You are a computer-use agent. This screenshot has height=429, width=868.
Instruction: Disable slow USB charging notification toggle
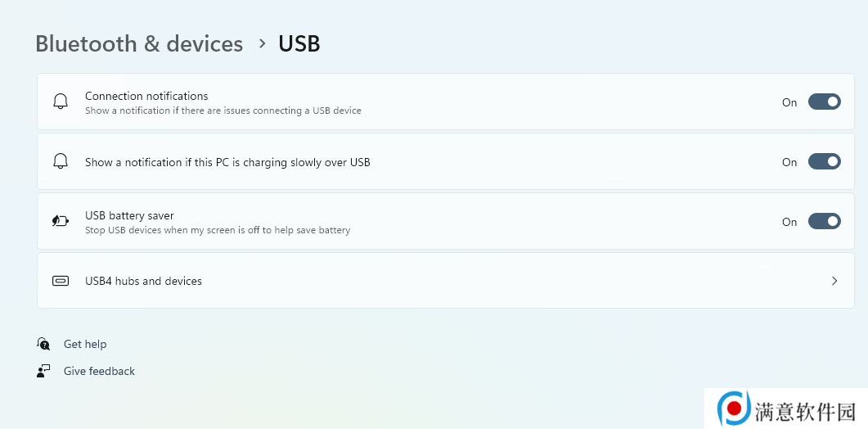[x=825, y=162]
